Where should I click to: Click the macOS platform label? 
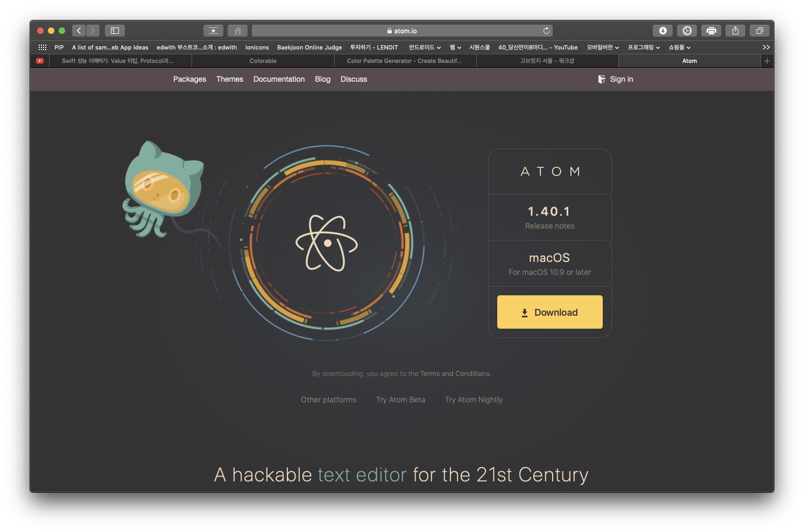pyautogui.click(x=549, y=258)
